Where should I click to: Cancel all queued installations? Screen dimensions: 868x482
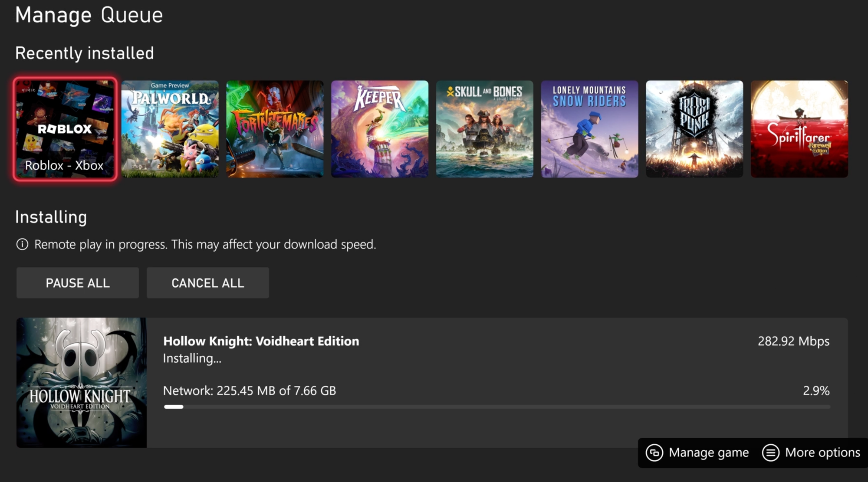click(208, 283)
